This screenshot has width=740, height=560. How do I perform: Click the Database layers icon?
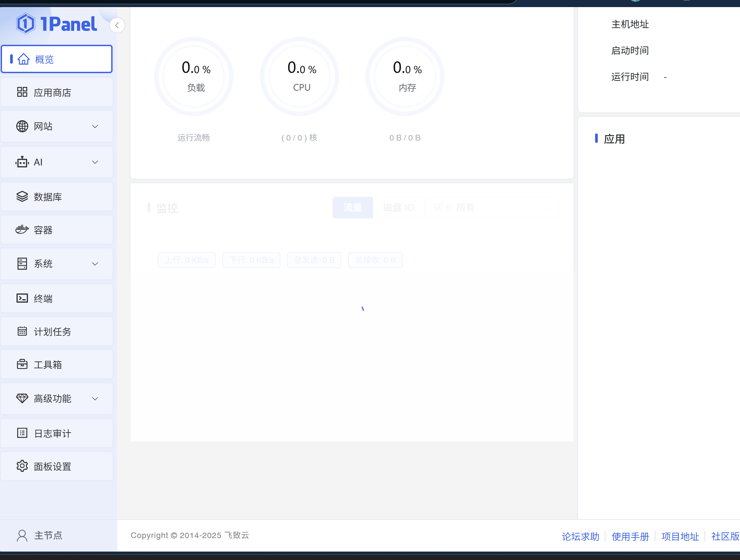pos(22,196)
